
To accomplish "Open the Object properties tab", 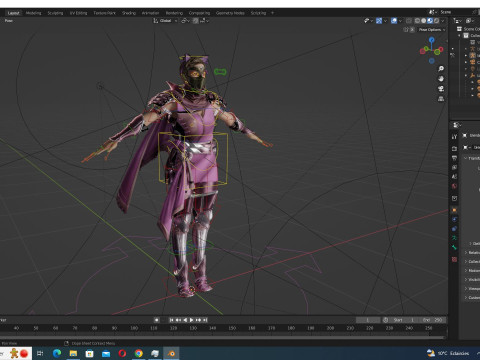I will pyautogui.click(x=454, y=210).
